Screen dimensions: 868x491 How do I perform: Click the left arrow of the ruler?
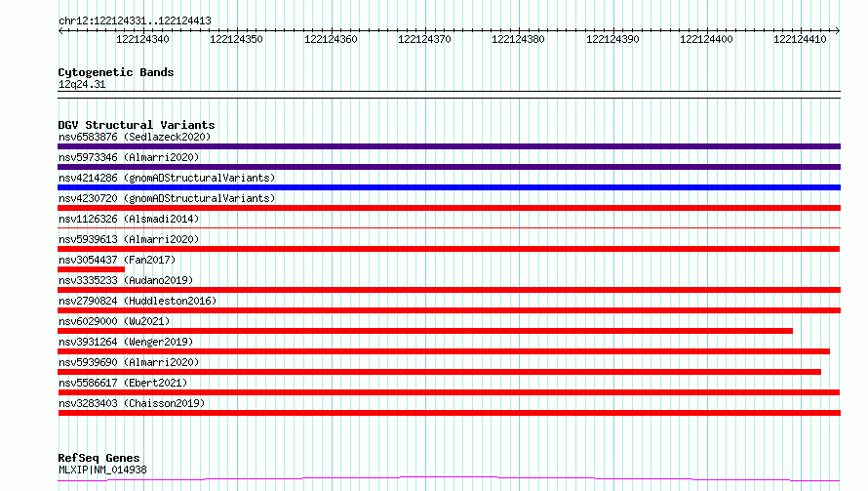click(x=60, y=31)
